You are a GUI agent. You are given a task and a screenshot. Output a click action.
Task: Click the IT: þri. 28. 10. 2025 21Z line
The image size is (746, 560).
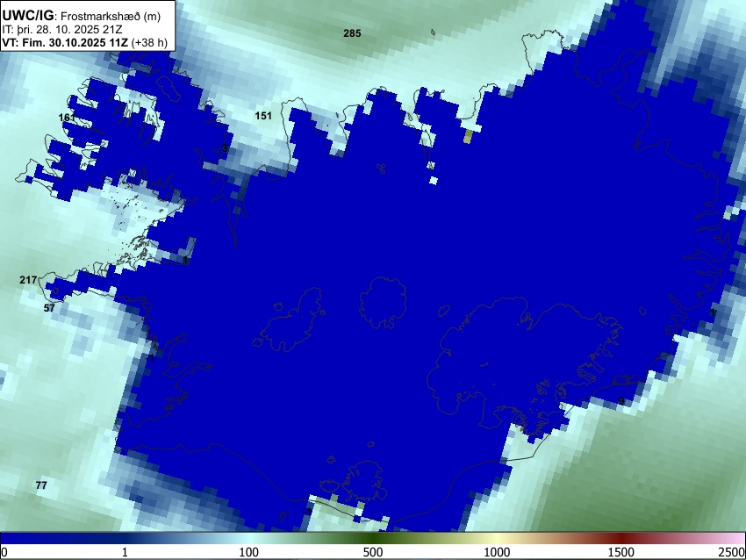[61, 30]
